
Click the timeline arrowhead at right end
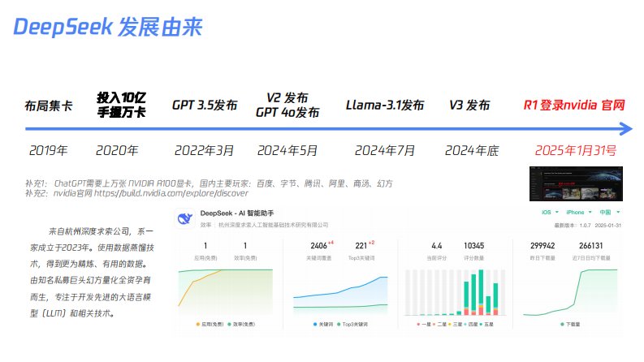click(x=625, y=128)
